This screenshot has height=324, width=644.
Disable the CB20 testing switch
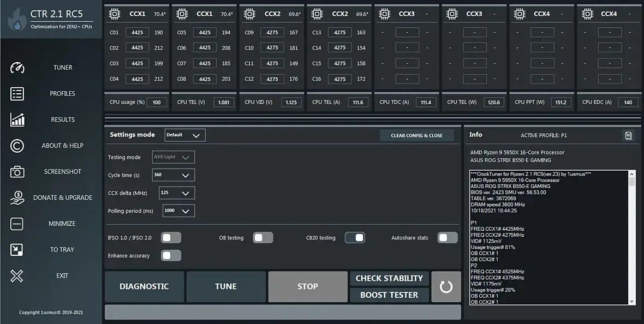click(x=355, y=238)
